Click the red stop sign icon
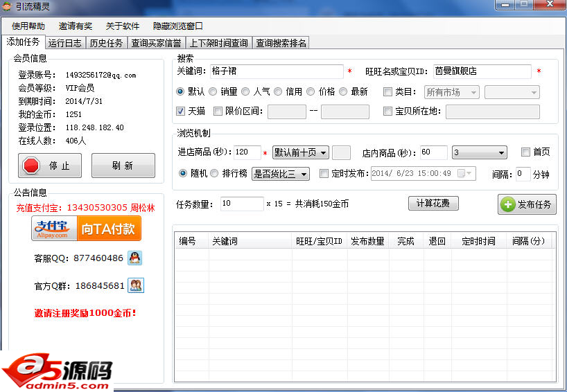The image size is (567, 392). click(x=31, y=166)
